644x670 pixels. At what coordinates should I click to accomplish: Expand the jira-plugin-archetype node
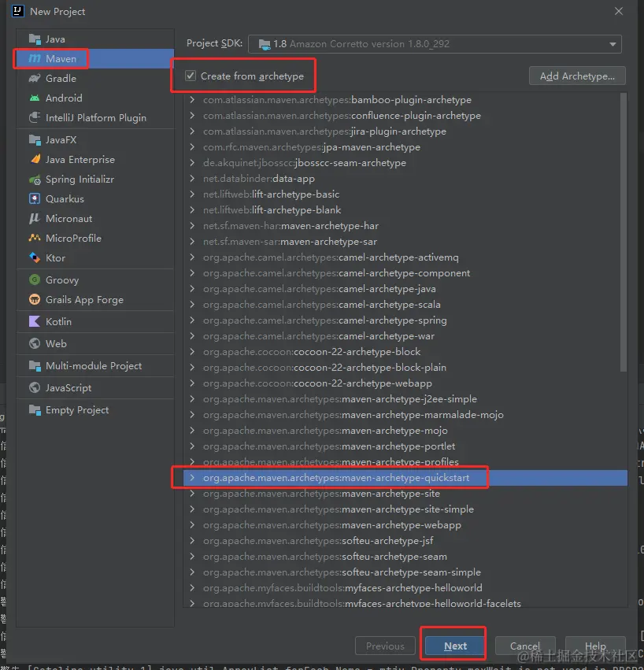click(192, 131)
